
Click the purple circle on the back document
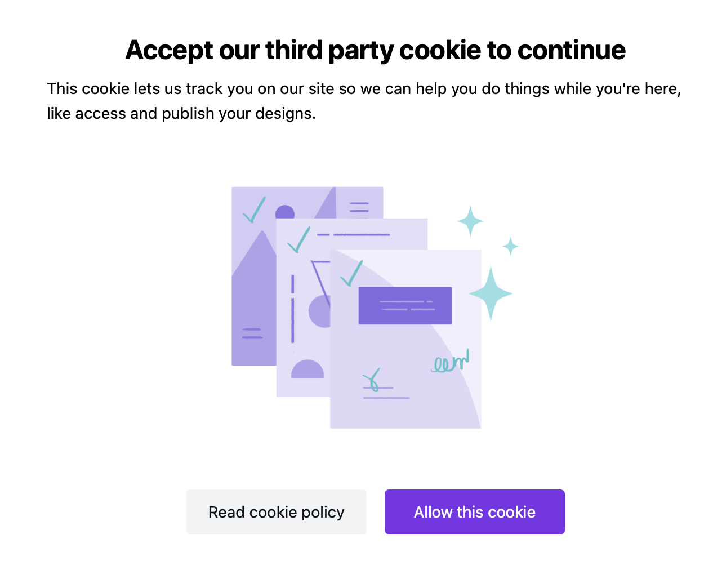click(x=285, y=213)
